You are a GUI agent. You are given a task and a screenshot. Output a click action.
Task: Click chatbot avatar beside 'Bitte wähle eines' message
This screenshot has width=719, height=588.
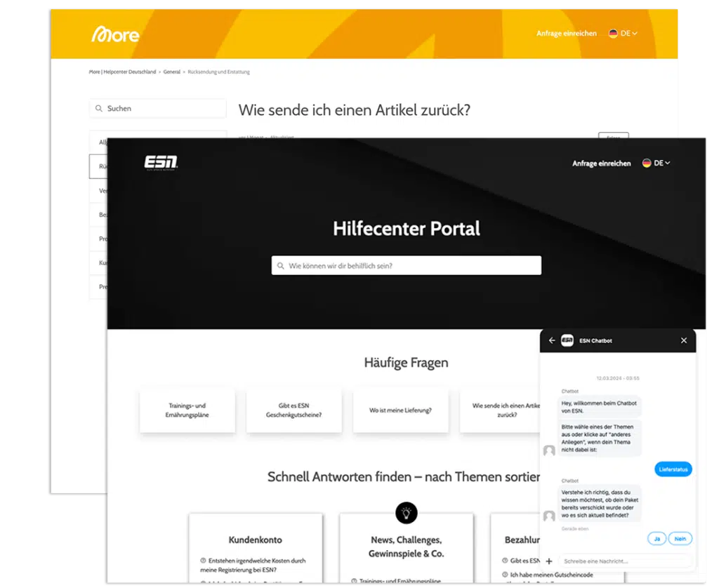pyautogui.click(x=549, y=450)
